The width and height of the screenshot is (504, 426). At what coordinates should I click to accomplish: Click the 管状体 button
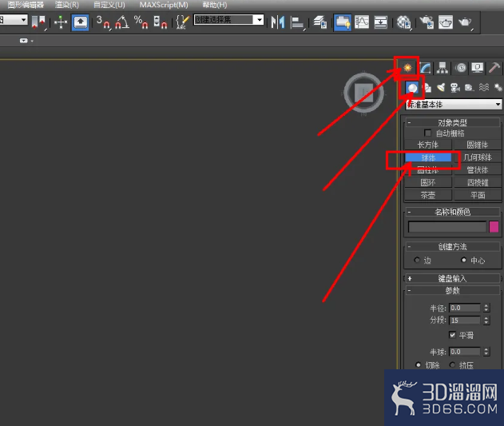(x=478, y=170)
